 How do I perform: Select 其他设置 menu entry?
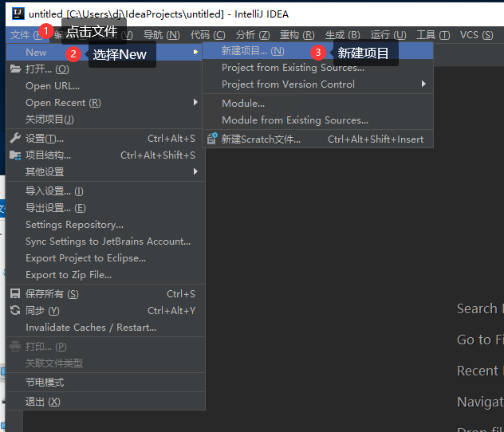pyautogui.click(x=104, y=171)
